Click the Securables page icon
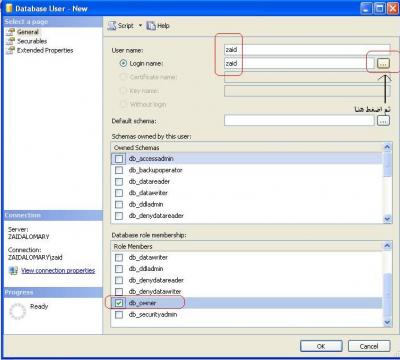The image size is (400, 360). (11, 41)
